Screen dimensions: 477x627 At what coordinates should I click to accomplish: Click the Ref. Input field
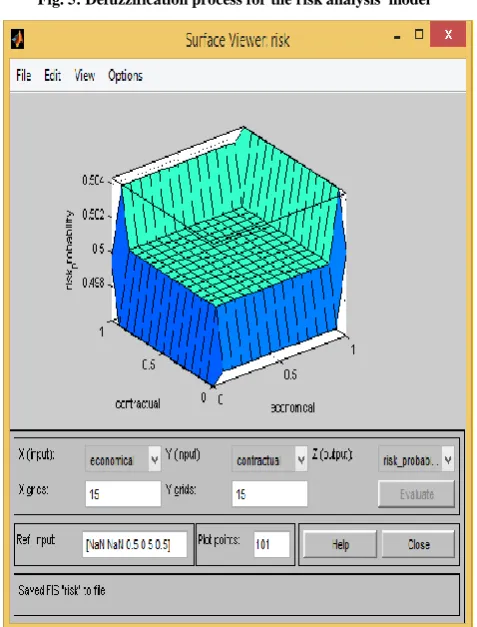(134, 544)
